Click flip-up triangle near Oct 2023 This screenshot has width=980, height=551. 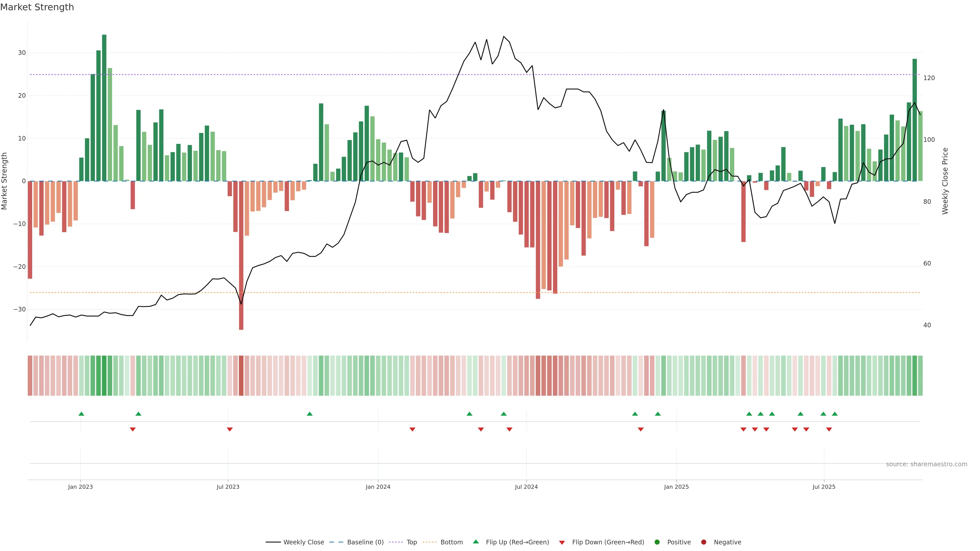coord(310,414)
